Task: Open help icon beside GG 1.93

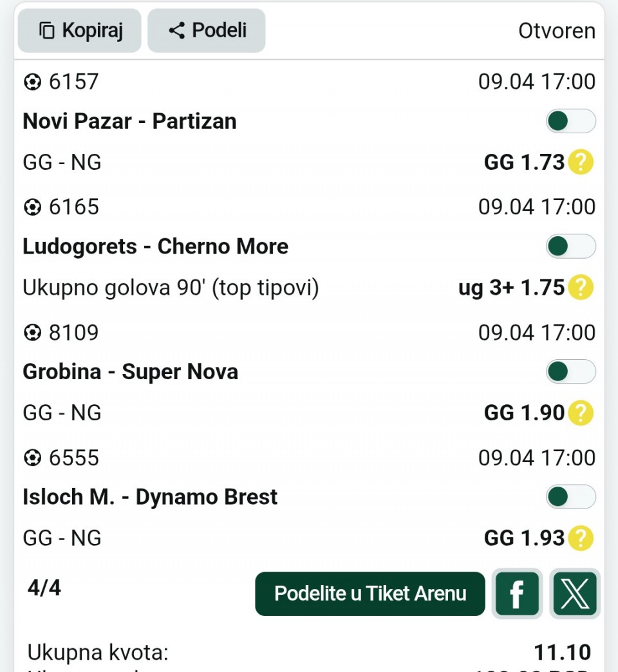Action: coord(580,538)
